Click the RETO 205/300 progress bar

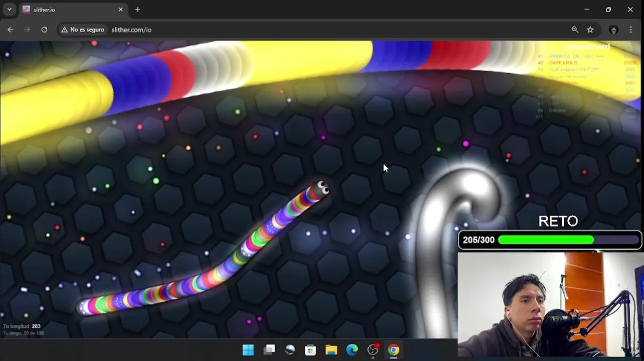click(x=550, y=240)
